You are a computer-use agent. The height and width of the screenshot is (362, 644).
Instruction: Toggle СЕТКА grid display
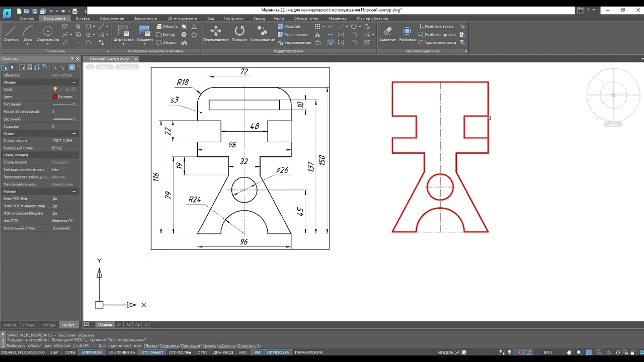coord(70,352)
